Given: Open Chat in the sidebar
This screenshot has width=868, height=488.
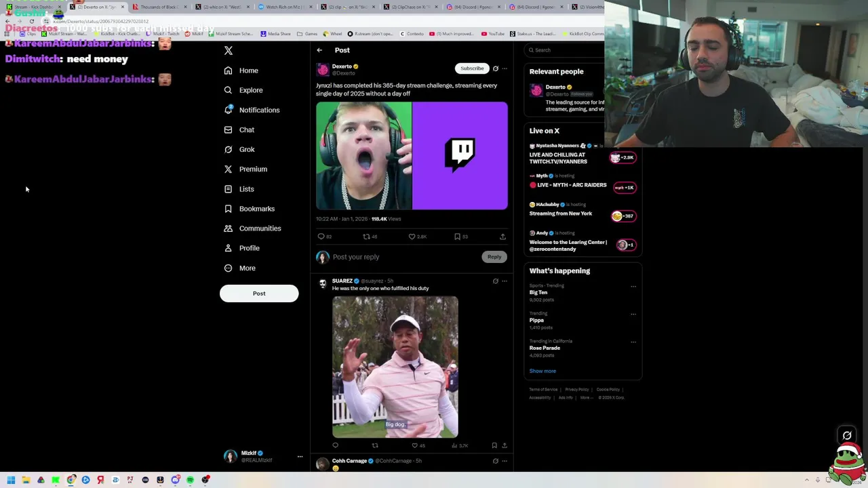Looking at the screenshot, I should 239,129.
